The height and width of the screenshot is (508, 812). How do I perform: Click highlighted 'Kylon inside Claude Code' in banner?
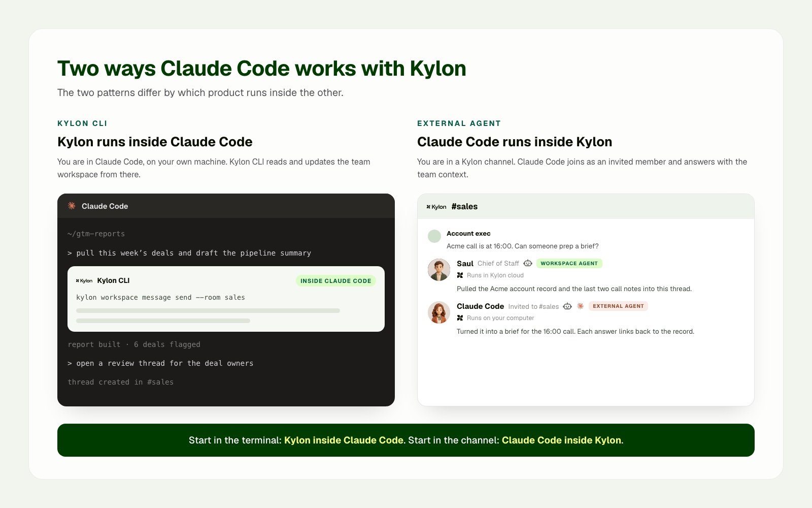tap(344, 440)
